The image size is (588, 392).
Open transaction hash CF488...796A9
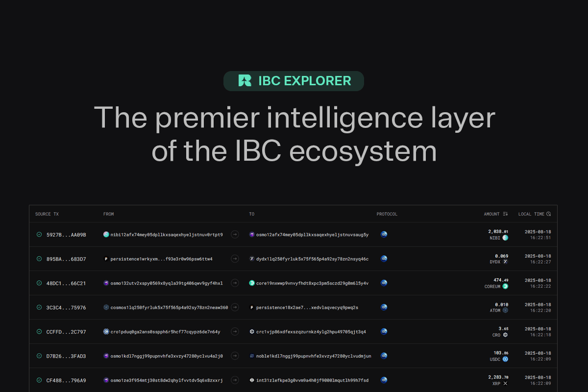pyautogui.click(x=66, y=380)
